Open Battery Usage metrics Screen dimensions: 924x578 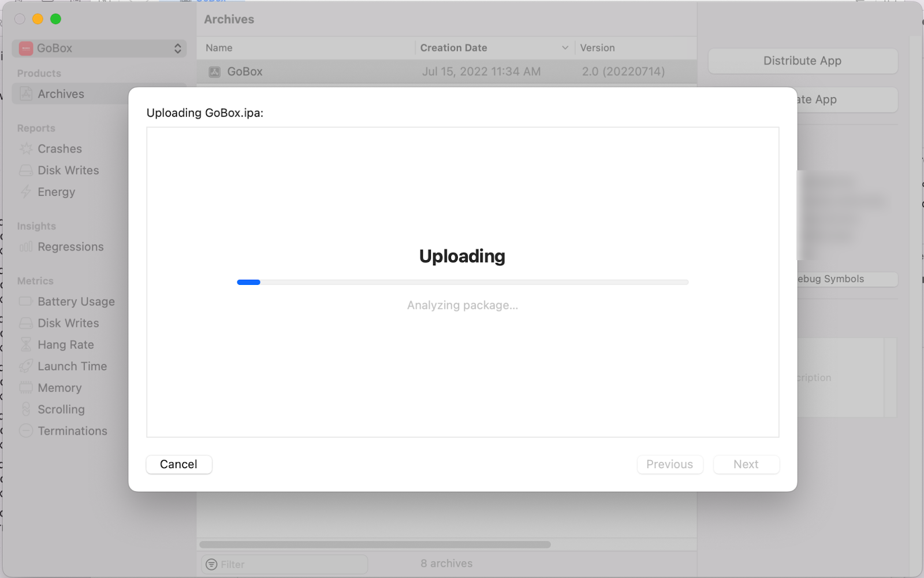(x=76, y=302)
